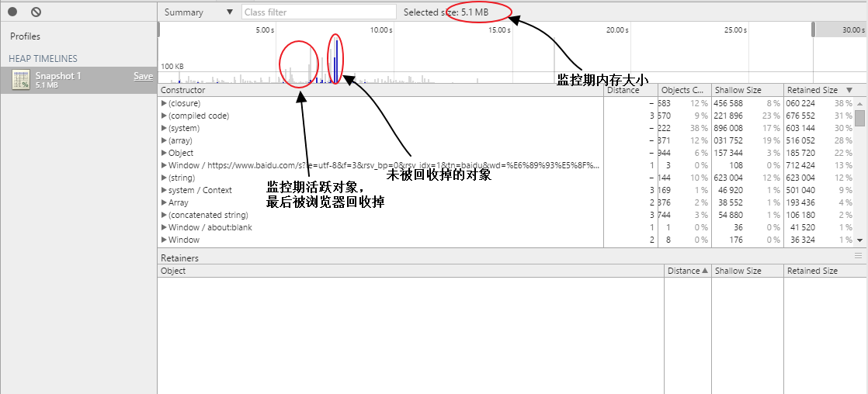Focus the Class filter field
The width and height of the screenshot is (868, 394).
point(319,12)
